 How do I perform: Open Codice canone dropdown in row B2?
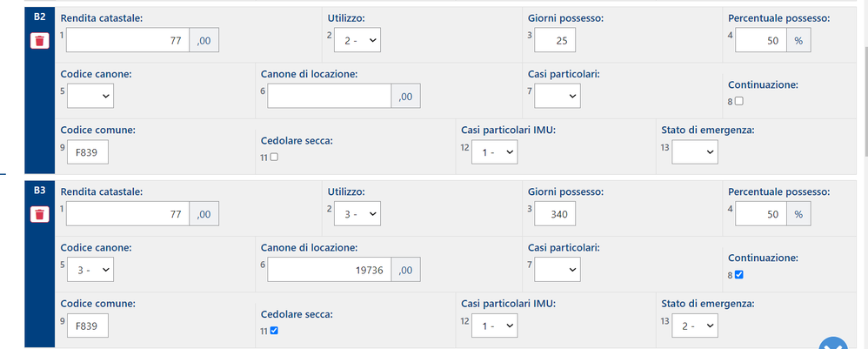click(x=90, y=96)
